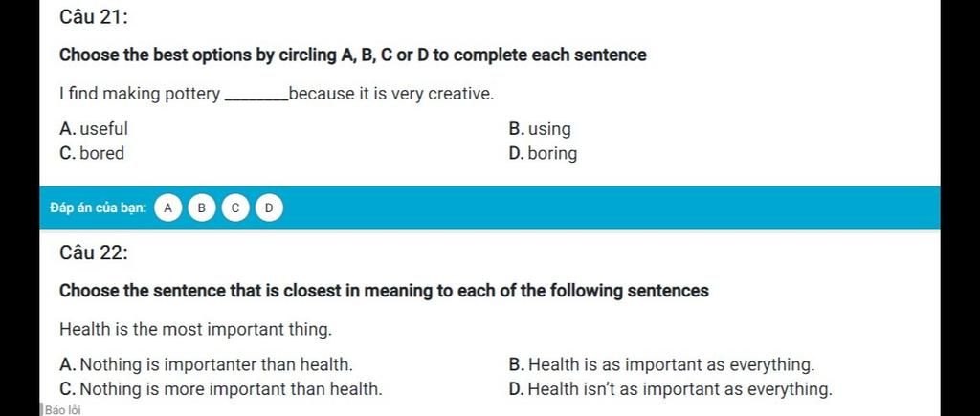
Task: Select answer bubble A for question 21
Action: tap(167, 208)
